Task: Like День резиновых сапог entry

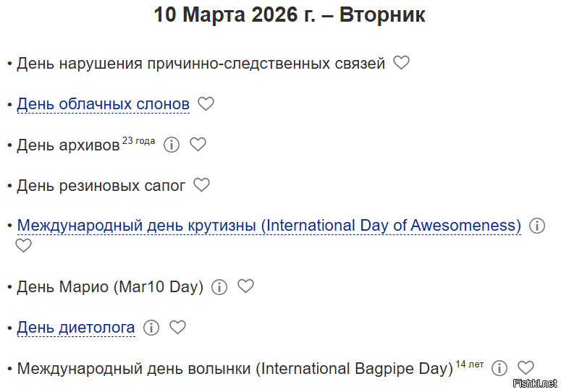Action: point(201,185)
